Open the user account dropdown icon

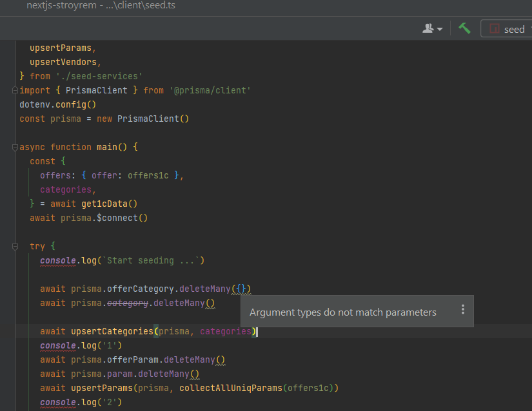pos(432,29)
